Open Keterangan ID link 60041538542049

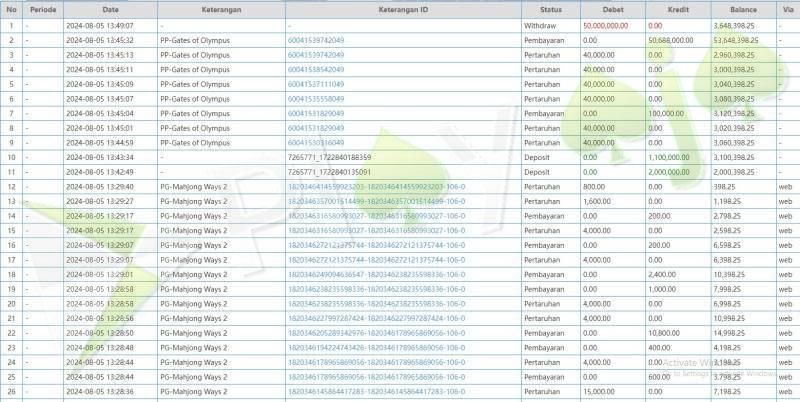315,69
